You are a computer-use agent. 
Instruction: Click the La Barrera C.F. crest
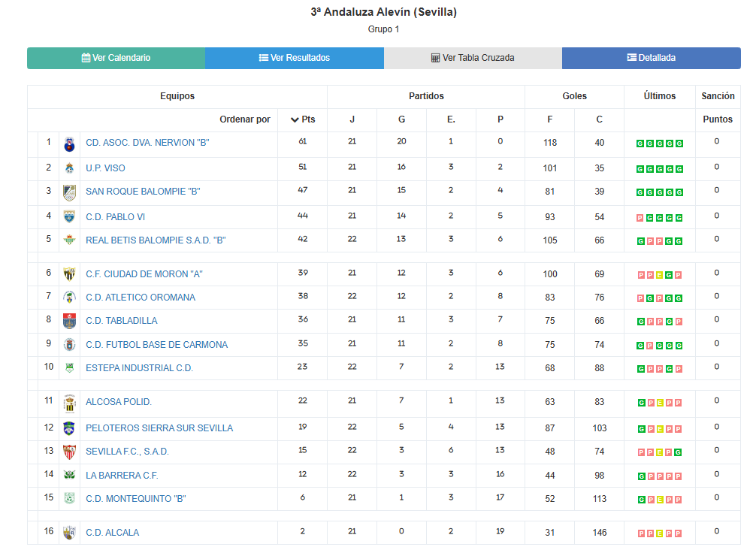69,476
